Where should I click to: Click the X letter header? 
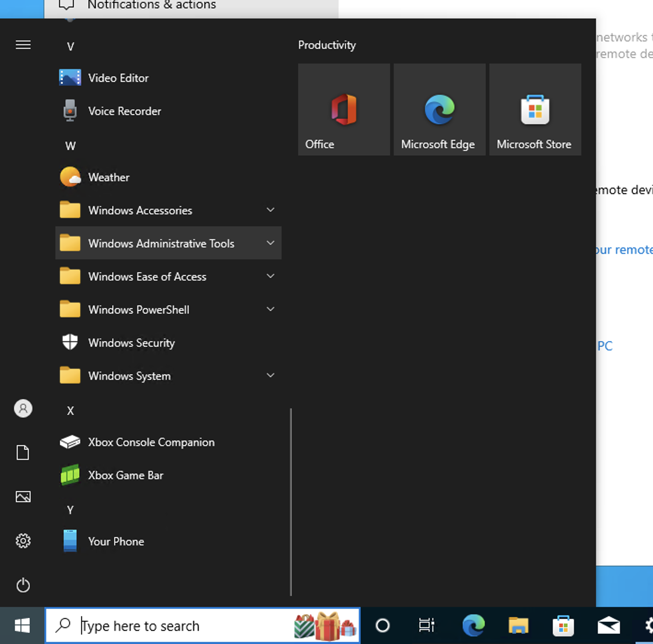point(70,411)
